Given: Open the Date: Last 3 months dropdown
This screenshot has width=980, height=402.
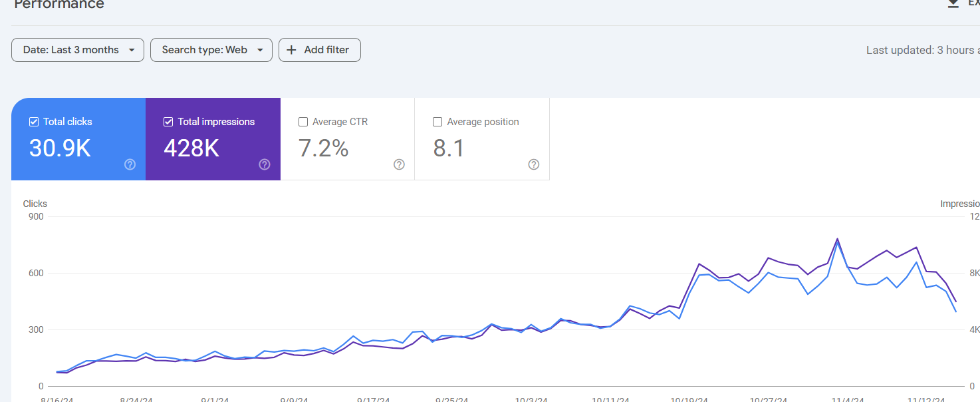Looking at the screenshot, I should [78, 50].
